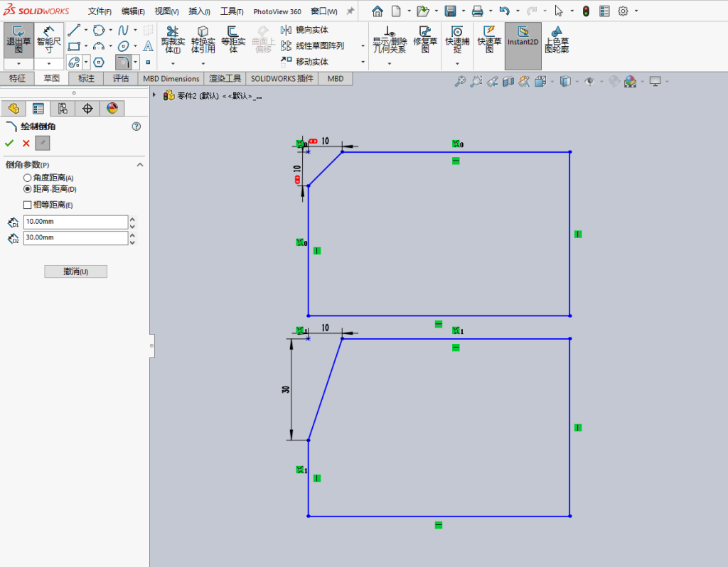Open the DimXpertManager crosshair tab
The image size is (728, 567).
[87, 109]
